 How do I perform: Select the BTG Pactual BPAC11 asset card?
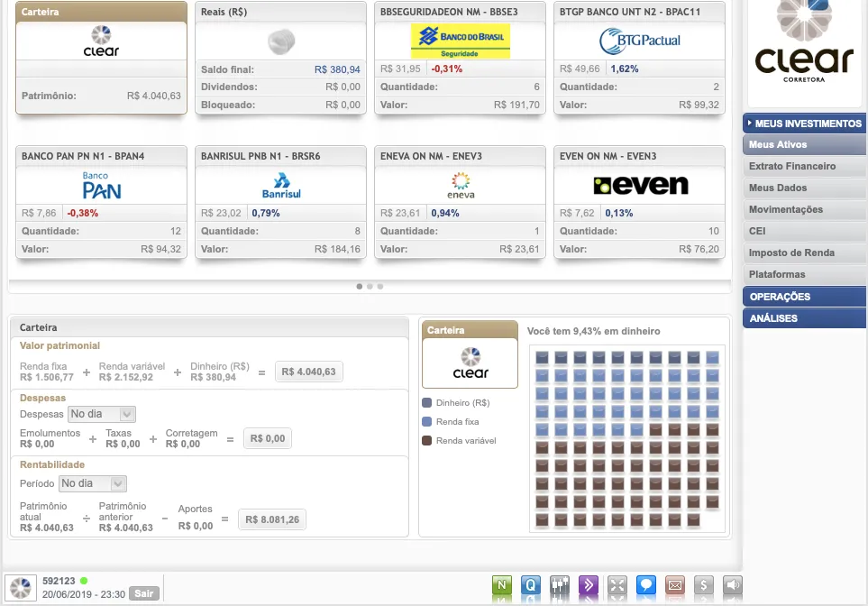coord(639,58)
